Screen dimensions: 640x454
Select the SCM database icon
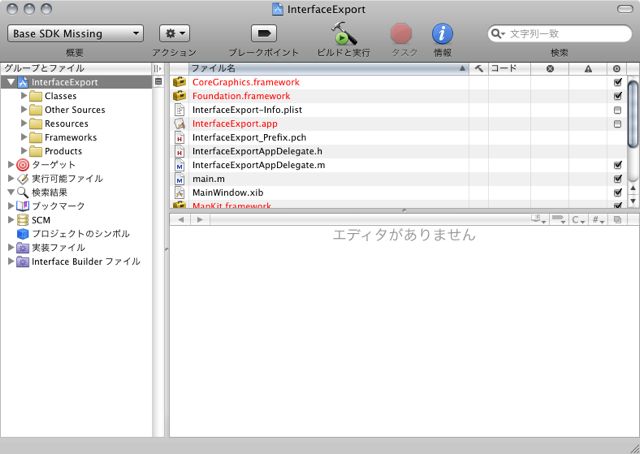pyautogui.click(x=23, y=220)
